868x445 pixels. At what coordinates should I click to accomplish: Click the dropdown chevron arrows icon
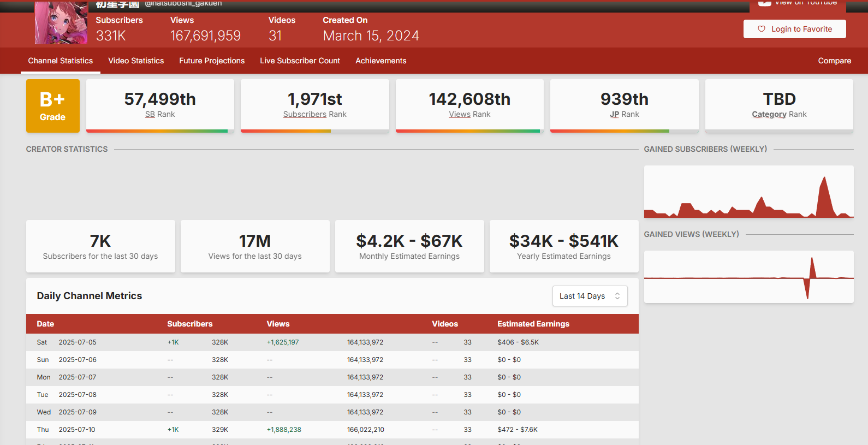tap(617, 296)
